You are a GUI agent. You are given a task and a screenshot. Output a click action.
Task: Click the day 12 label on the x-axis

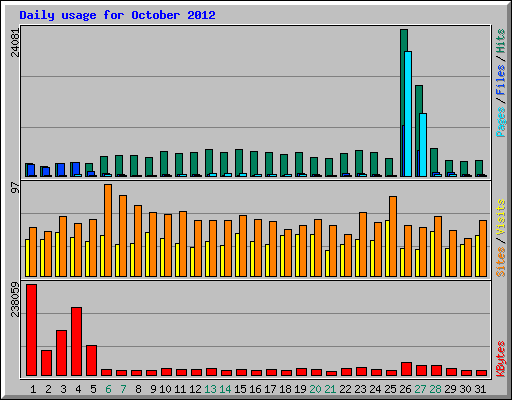[195, 389]
